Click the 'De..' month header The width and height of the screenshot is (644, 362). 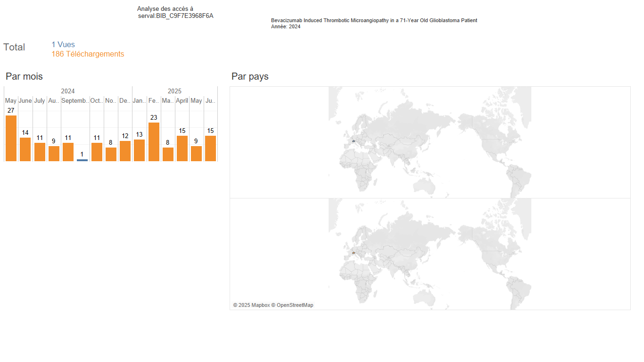[x=125, y=100]
